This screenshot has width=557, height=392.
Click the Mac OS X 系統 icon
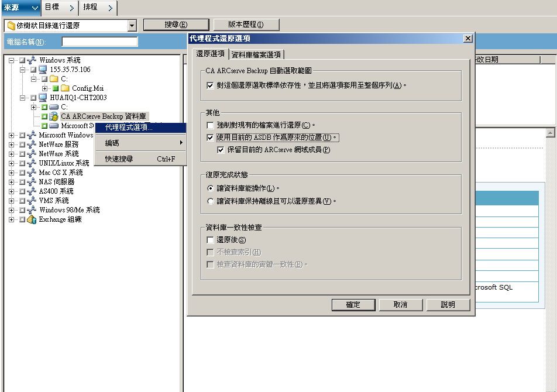pos(32,172)
